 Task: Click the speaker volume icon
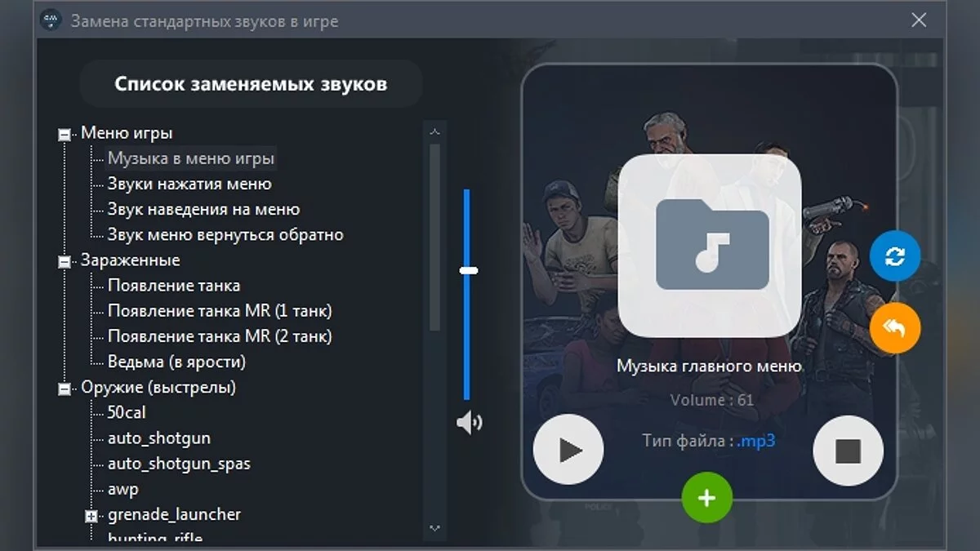pos(469,424)
